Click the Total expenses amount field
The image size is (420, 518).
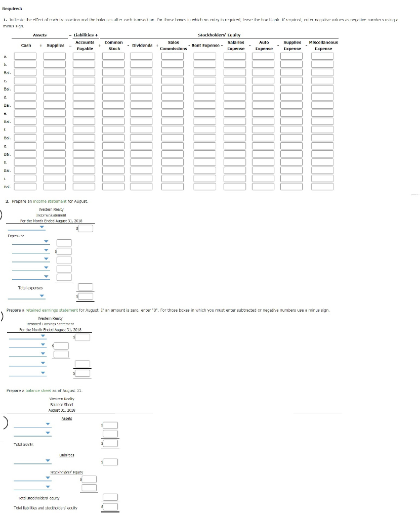[x=86, y=286]
